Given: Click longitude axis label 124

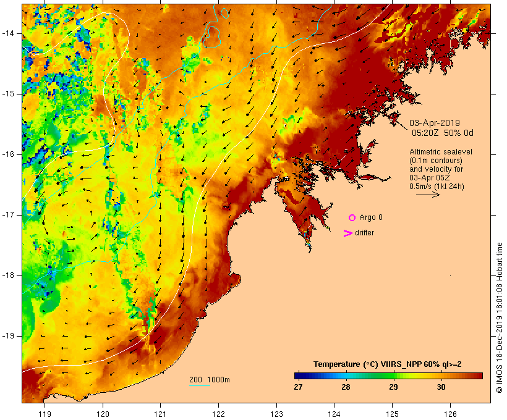Looking at the screenshot, I should tap(334, 414).
